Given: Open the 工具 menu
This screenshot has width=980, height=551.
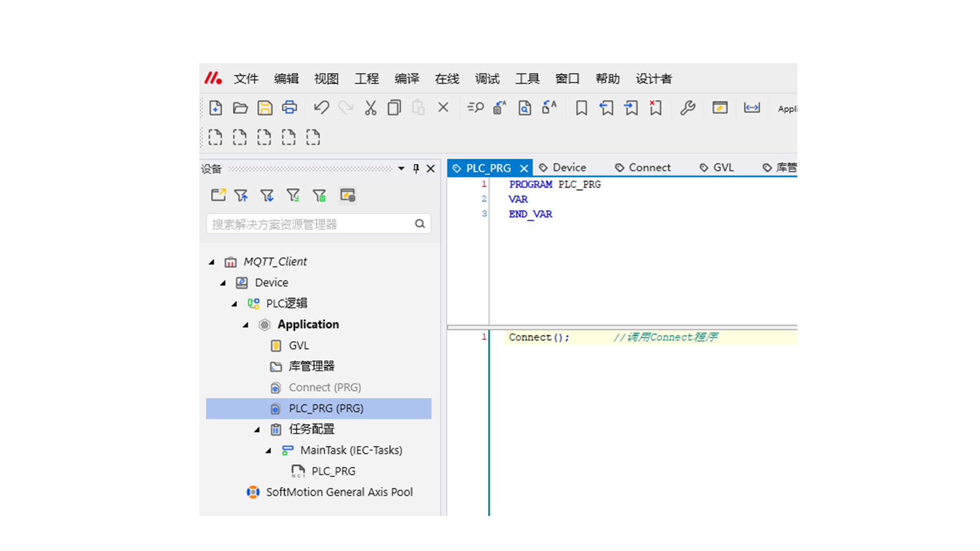Looking at the screenshot, I should 527,79.
